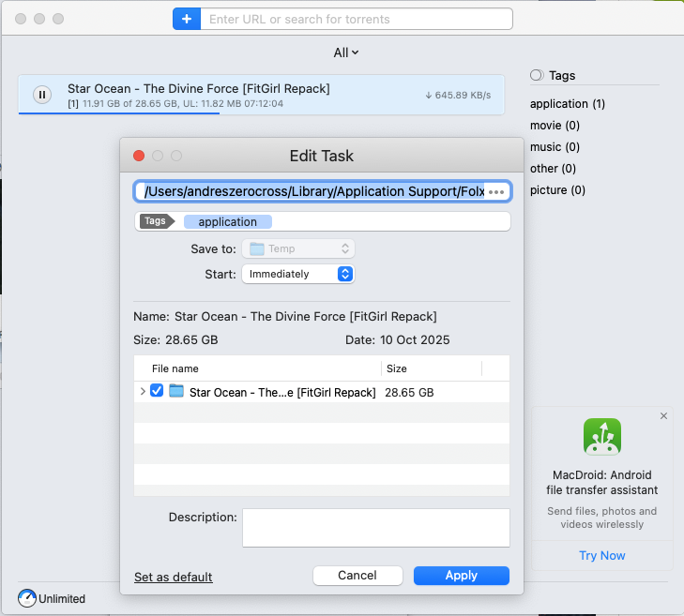Click the gray Tags label arrow
This screenshot has width=684, height=616.
point(157,221)
